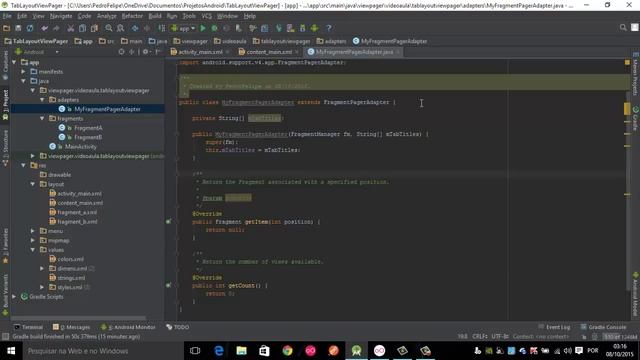Image resolution: width=640 pixels, height=360 pixels.
Task: Toggle the Captures tool window
Action: [5, 65]
